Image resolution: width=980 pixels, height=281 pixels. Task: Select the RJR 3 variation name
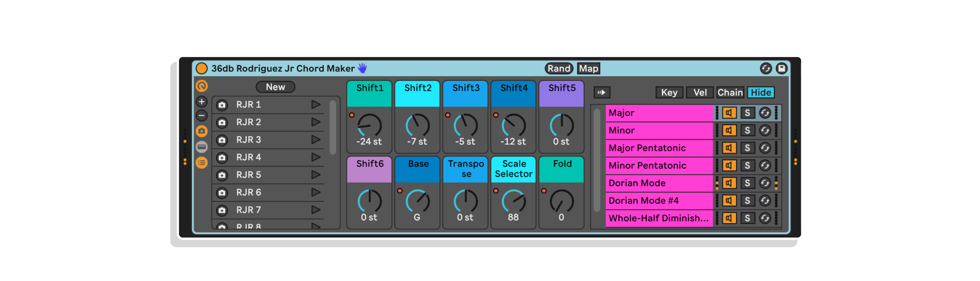(x=248, y=140)
